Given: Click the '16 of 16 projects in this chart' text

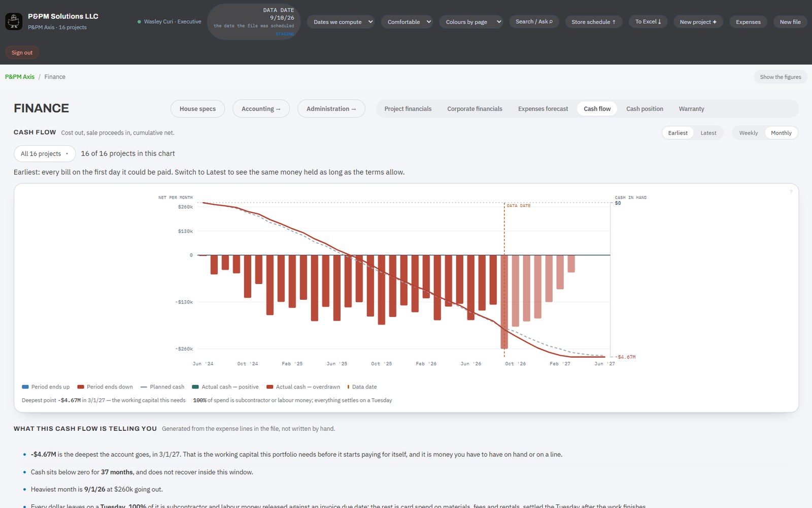Looking at the screenshot, I should [x=128, y=153].
